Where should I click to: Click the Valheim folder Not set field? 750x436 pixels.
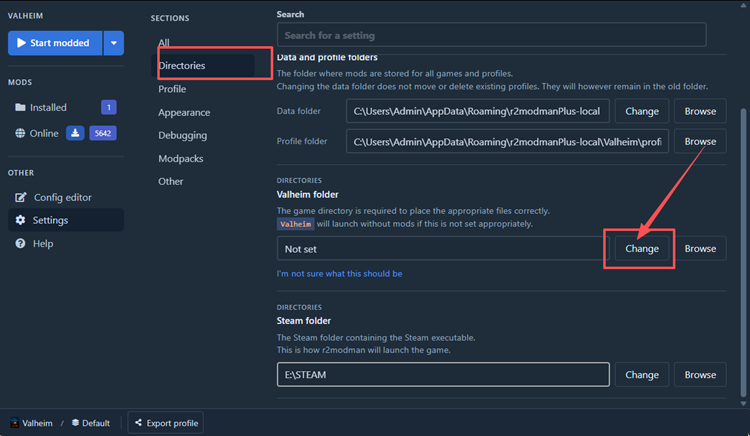click(443, 249)
